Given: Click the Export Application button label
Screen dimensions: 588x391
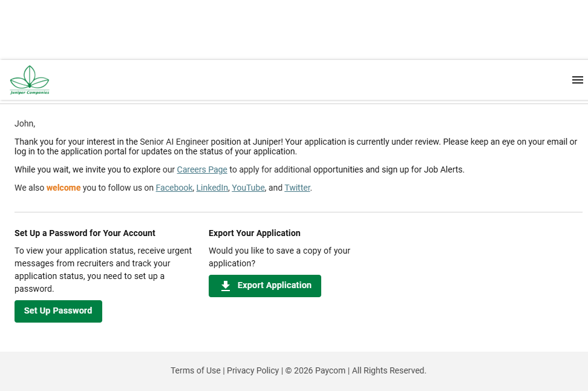Looking at the screenshot, I should 274,286.
